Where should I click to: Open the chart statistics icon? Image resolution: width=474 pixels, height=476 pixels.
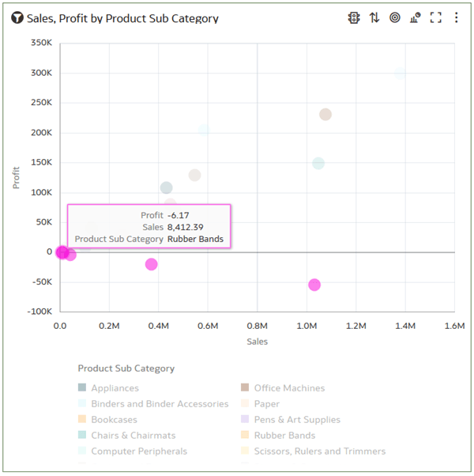[416, 17]
